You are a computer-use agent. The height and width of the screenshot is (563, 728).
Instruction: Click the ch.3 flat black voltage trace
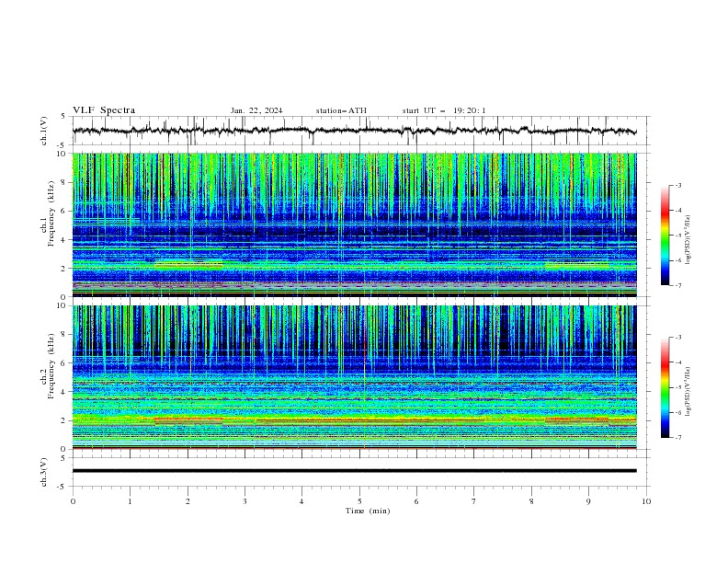[354, 471]
